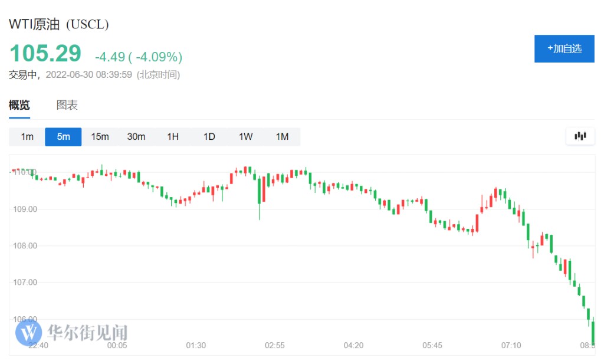
Task: Click the 华尔街见闻 watermark logo
Action: tap(72, 333)
